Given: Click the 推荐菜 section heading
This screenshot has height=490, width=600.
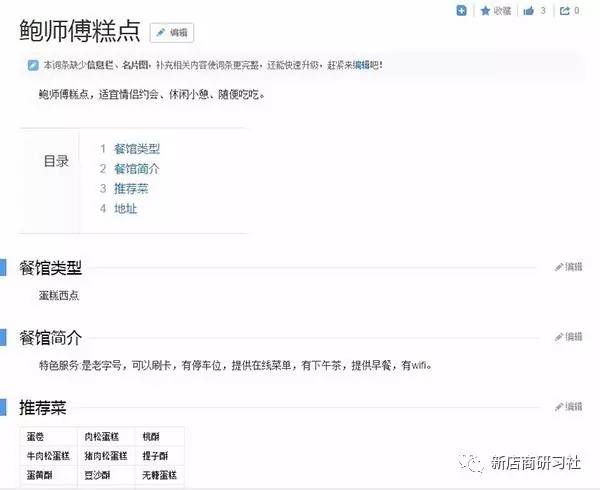Looking at the screenshot, I should (x=43, y=407).
